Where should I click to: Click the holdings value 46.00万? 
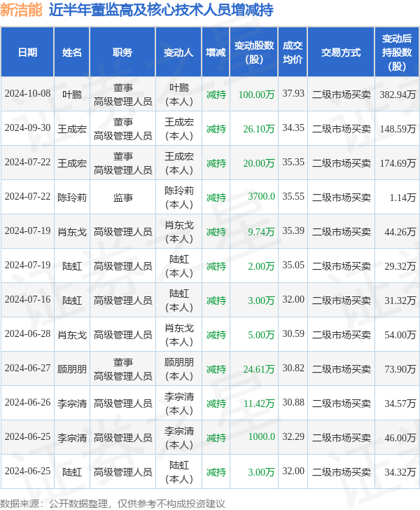pos(400,438)
